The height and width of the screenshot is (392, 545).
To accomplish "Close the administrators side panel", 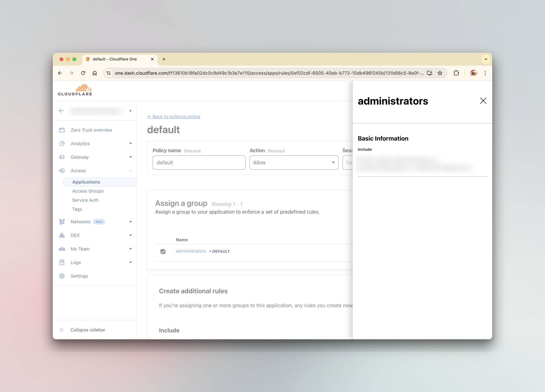I will coord(483,101).
